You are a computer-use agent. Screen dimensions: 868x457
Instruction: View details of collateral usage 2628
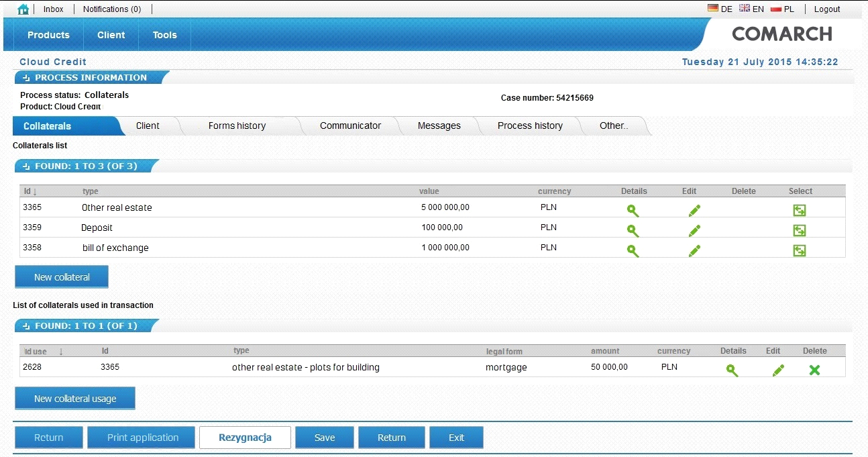pos(732,370)
